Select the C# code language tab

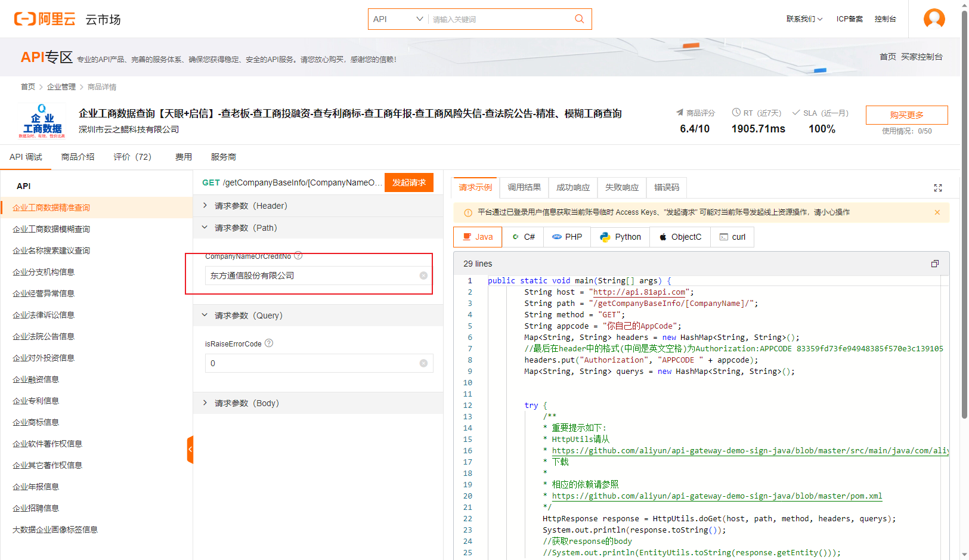click(x=523, y=237)
